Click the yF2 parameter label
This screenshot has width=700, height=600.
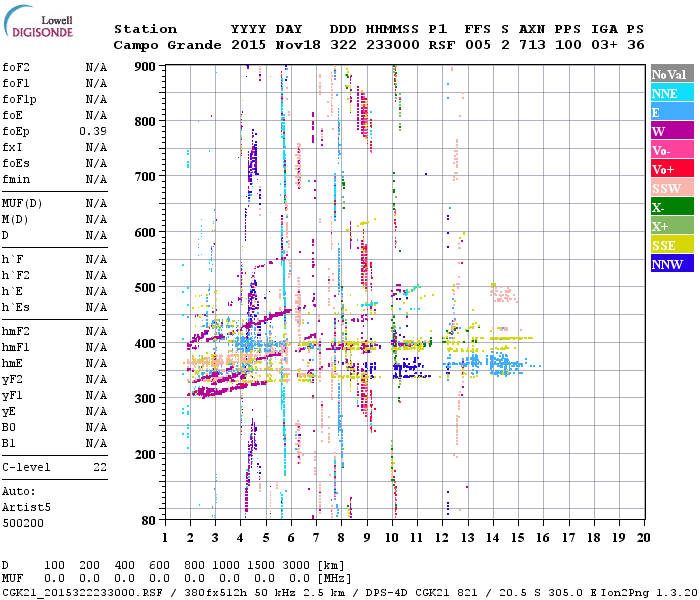(12, 380)
